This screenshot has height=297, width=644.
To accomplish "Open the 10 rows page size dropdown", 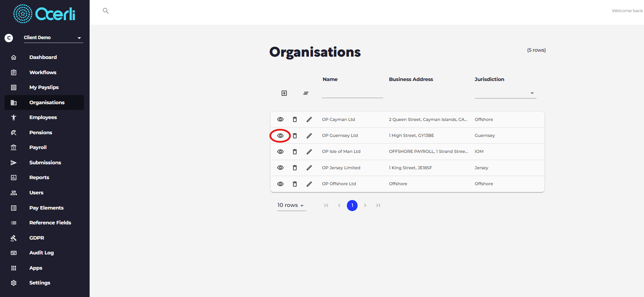I will point(291,205).
